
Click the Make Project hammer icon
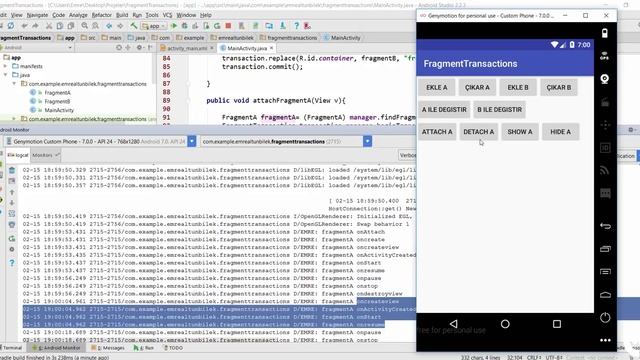(133, 26)
